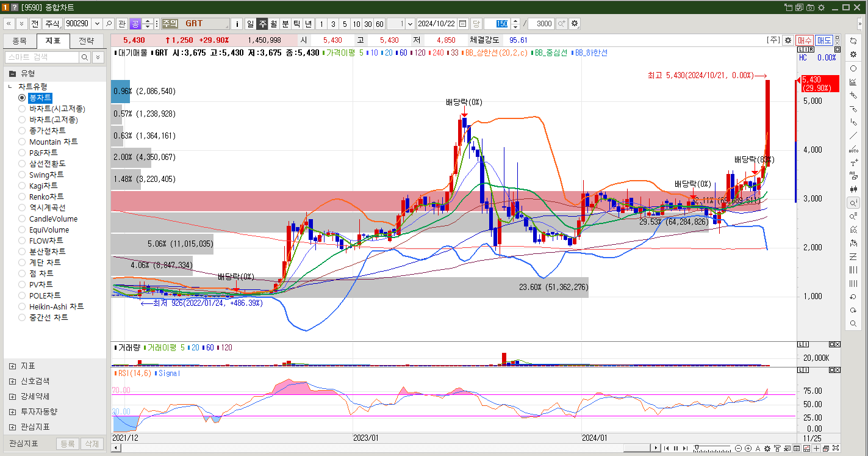Click the calendar icon beside date 2024/10/22
The height and width of the screenshot is (456, 868).
coord(462,24)
